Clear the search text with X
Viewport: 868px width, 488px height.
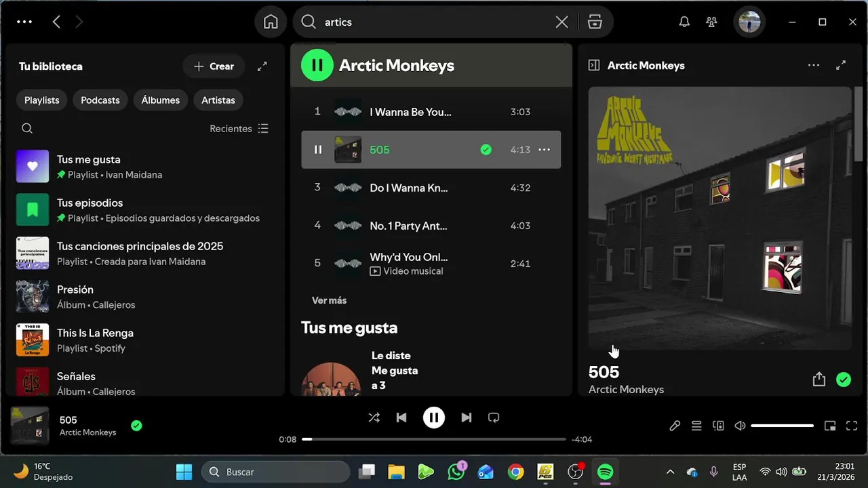[x=561, y=22]
